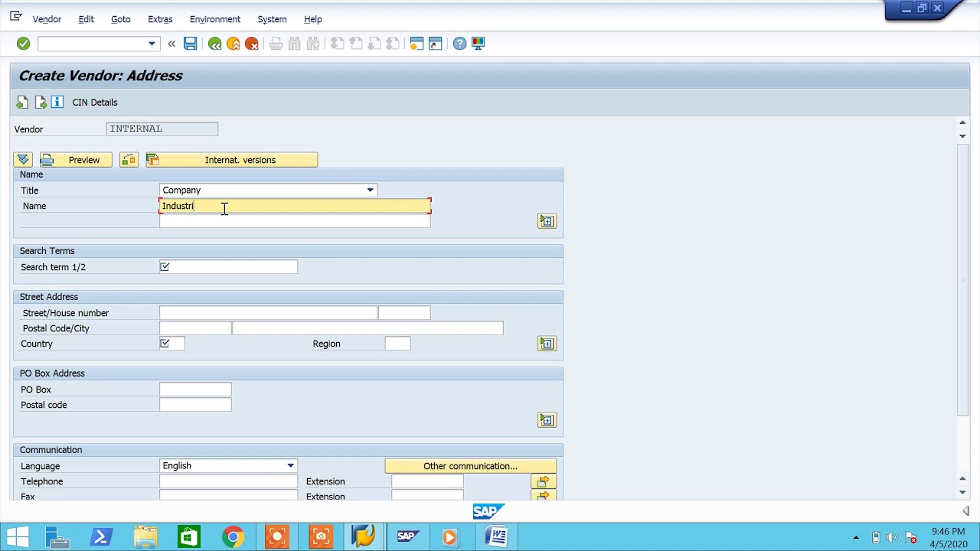This screenshot has width=980, height=551.
Task: Click the arrow button beside Telephone extension
Action: 544,481
